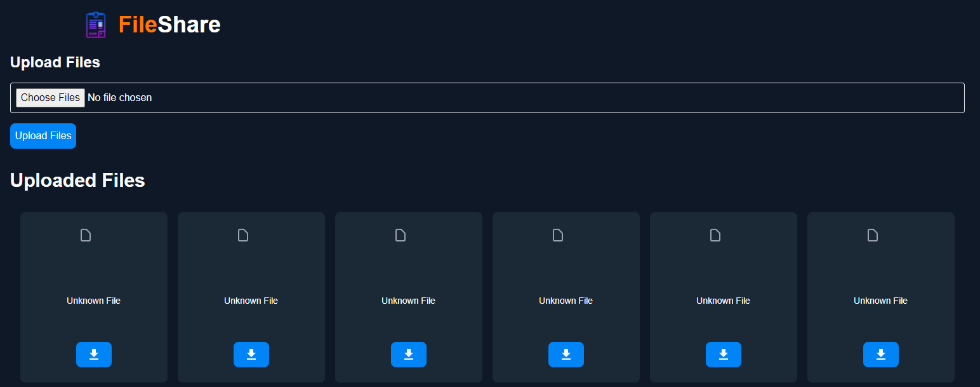Click the Uploaded Files heading
Viewport: 980px width, 387px height.
click(77, 180)
